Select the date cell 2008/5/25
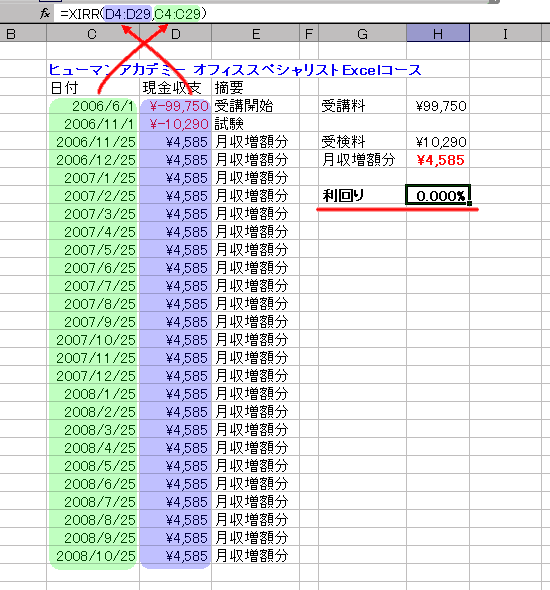The image size is (550, 590). tap(93, 466)
